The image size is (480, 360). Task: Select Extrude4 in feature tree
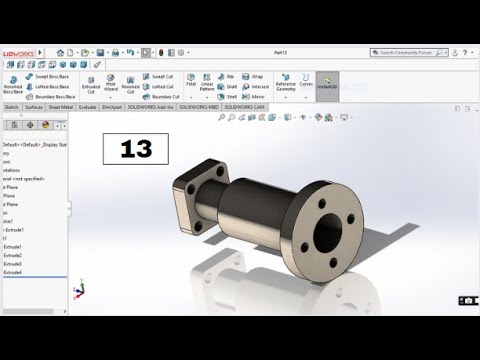[13, 272]
